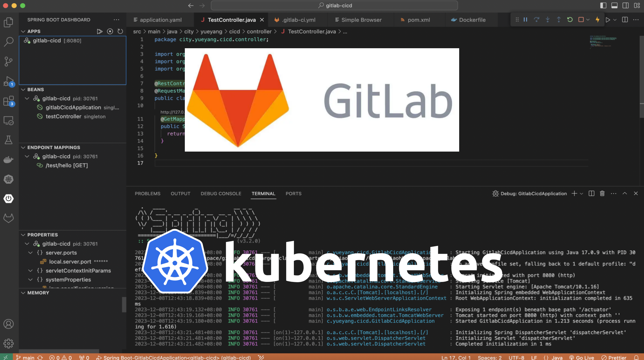Click the gitlab-cicd command center search field
Image resolution: width=644 pixels, height=360 pixels.
pyautogui.click(x=334, y=5)
